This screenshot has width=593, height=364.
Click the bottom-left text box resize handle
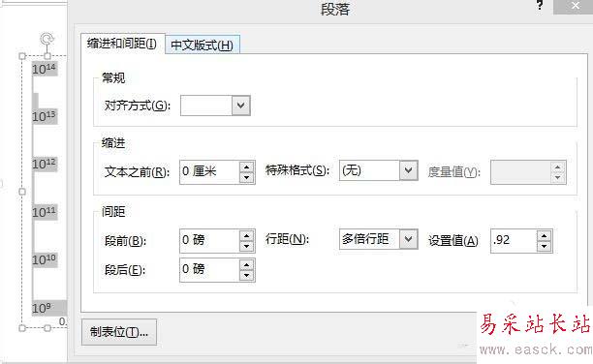pos(22,328)
